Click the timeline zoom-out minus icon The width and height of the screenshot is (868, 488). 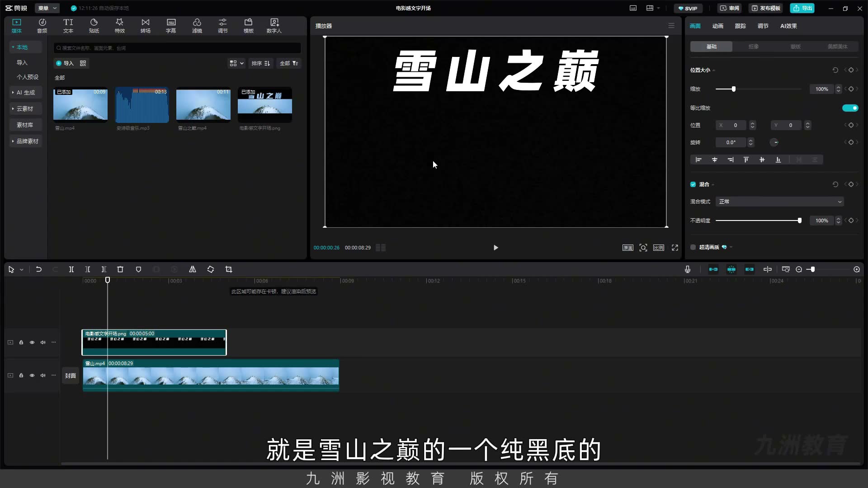[799, 269]
